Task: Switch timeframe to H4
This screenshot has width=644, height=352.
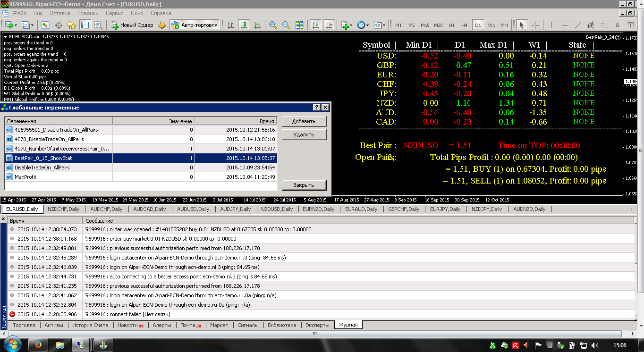Action: (465, 25)
